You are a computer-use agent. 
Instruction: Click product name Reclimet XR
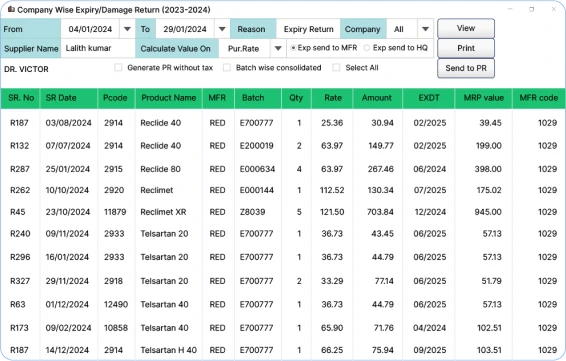(x=163, y=212)
